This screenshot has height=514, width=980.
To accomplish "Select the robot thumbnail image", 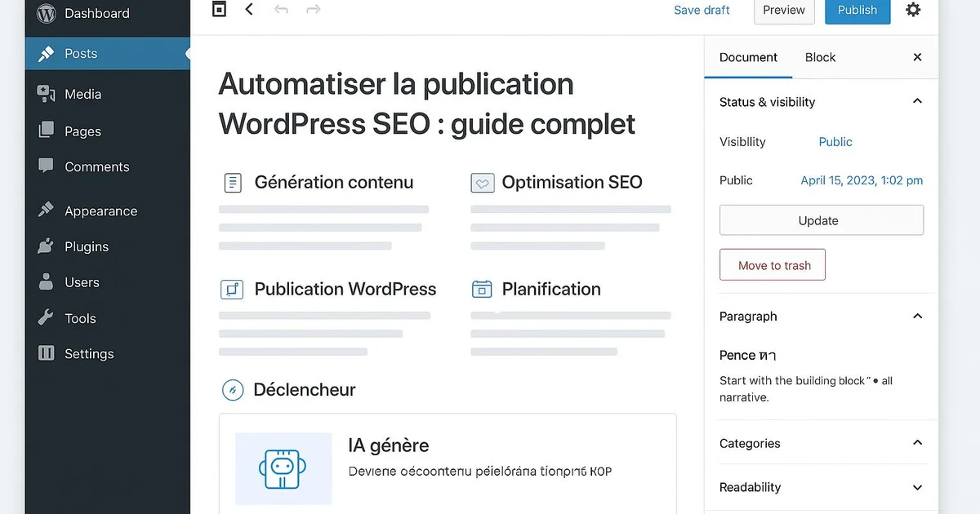I will tap(284, 468).
